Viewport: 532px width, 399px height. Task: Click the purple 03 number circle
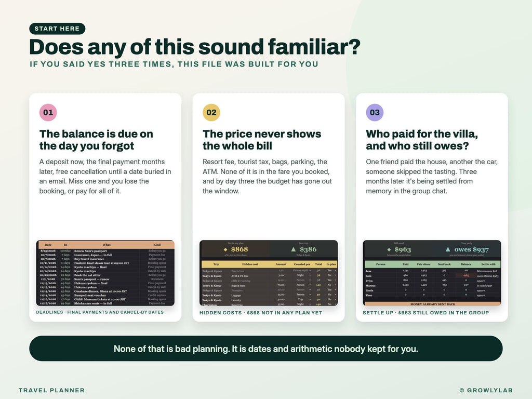375,112
